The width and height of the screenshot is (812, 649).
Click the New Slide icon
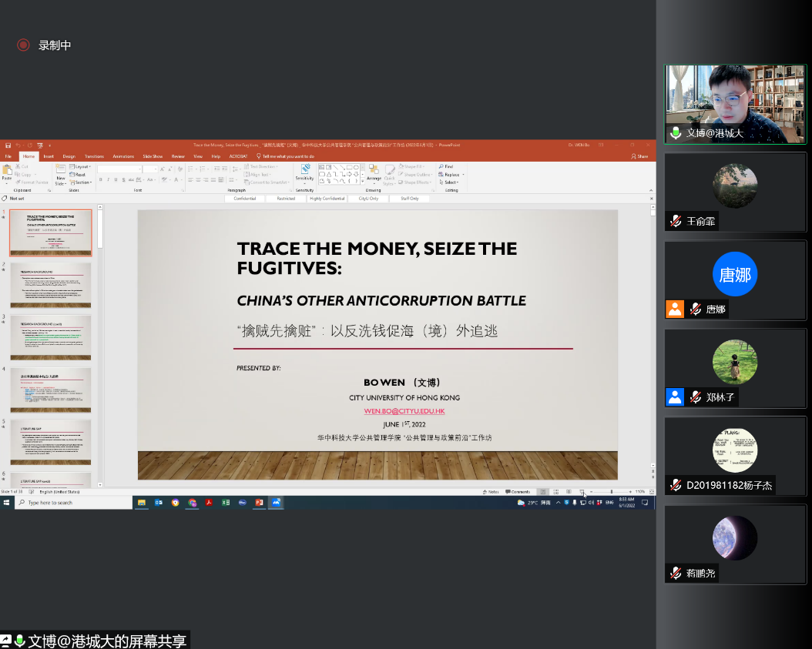[60, 172]
